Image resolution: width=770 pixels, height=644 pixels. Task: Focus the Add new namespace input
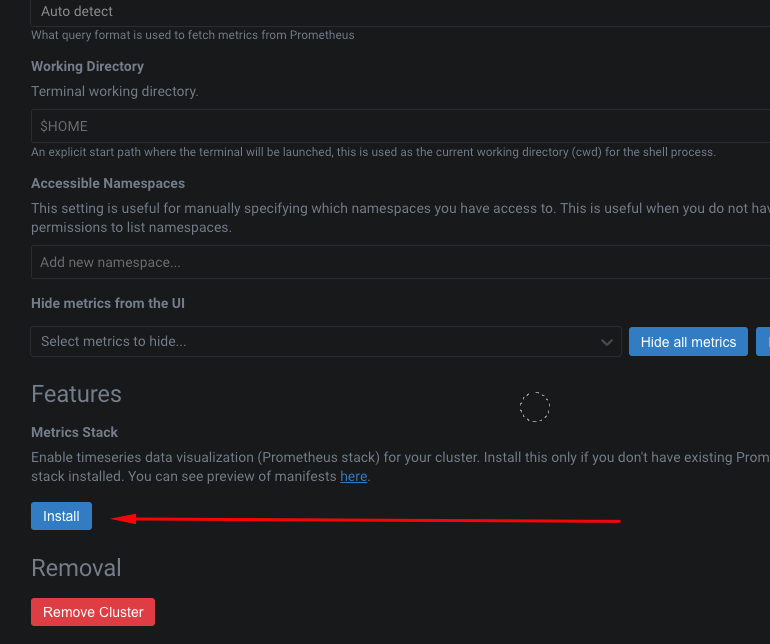point(400,262)
